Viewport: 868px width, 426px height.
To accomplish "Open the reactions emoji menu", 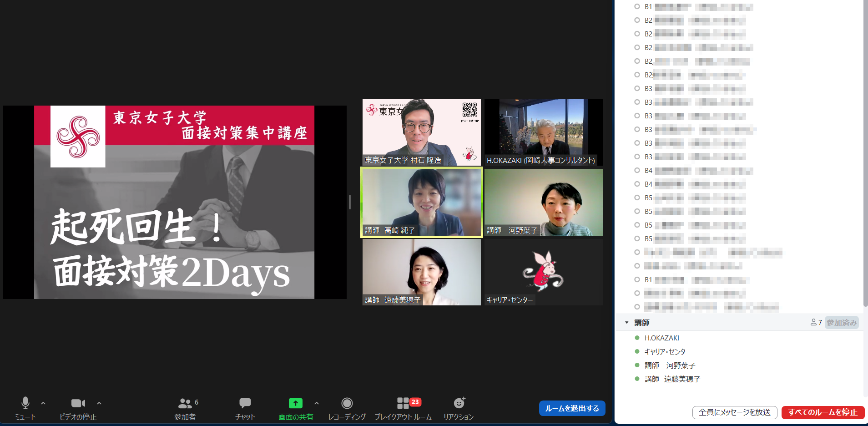I will pyautogui.click(x=459, y=403).
